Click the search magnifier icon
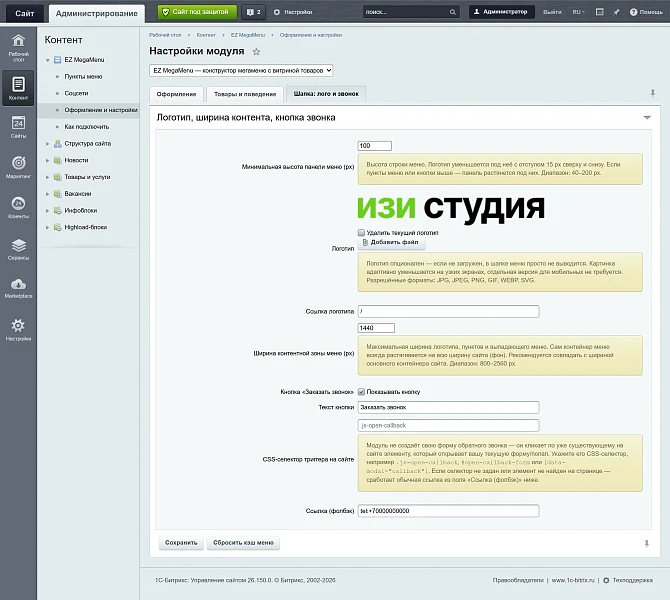The height and width of the screenshot is (600, 670). tap(453, 12)
